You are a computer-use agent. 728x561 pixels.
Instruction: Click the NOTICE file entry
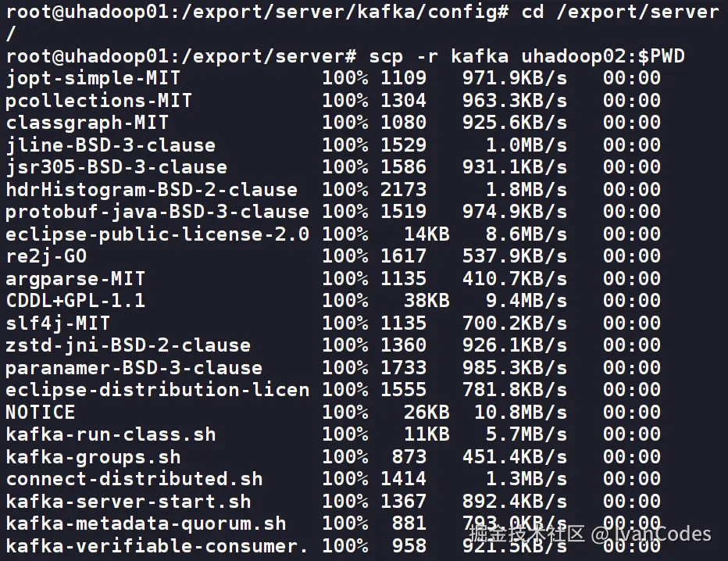click(40, 412)
